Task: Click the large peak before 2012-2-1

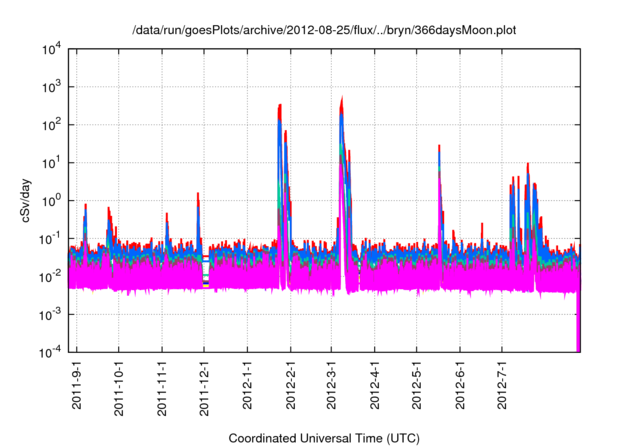Action: pos(280,106)
